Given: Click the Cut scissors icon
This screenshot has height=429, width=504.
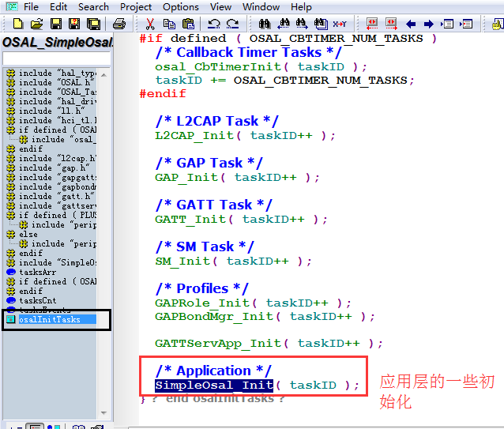Looking at the screenshot, I should pos(148,24).
